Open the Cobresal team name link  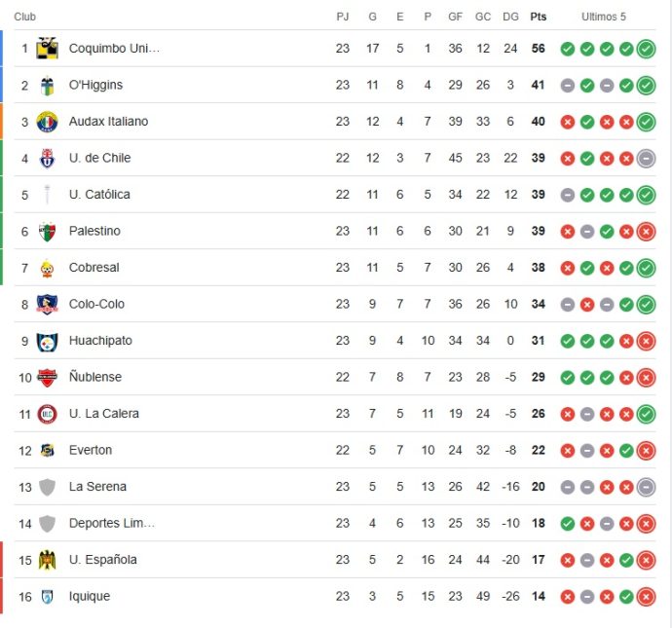coord(93,268)
